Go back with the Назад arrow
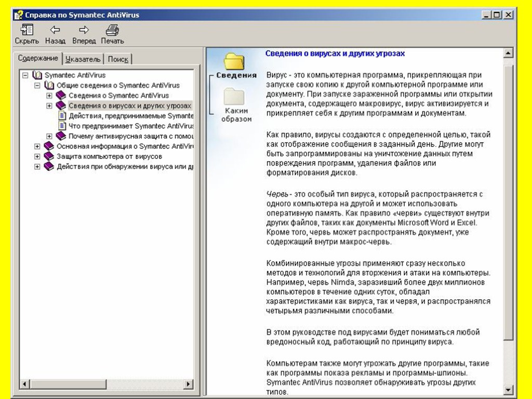Viewport: 532px width, 399px height. coord(55,30)
